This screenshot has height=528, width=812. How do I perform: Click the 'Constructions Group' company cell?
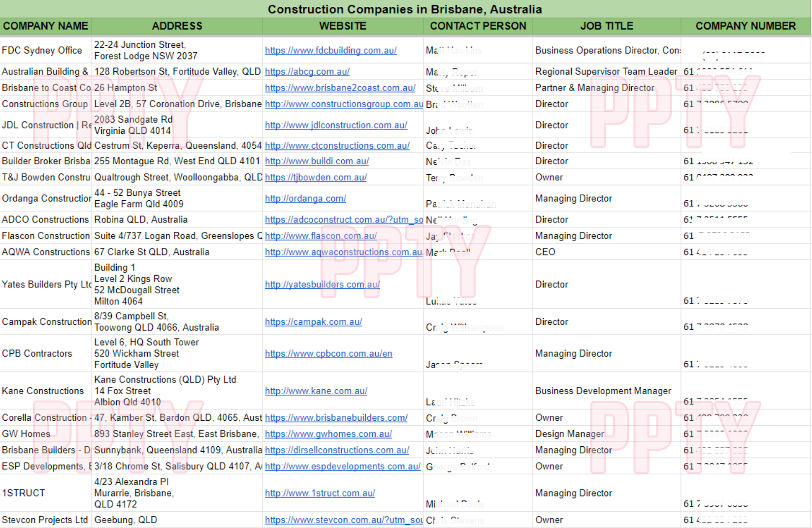click(x=46, y=104)
